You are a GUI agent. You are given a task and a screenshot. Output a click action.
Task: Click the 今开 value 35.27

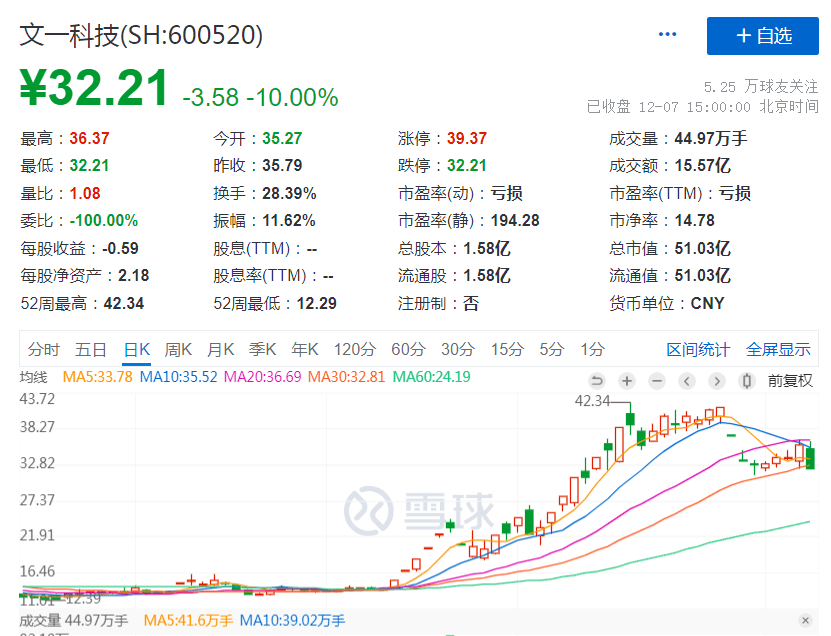pos(282,138)
